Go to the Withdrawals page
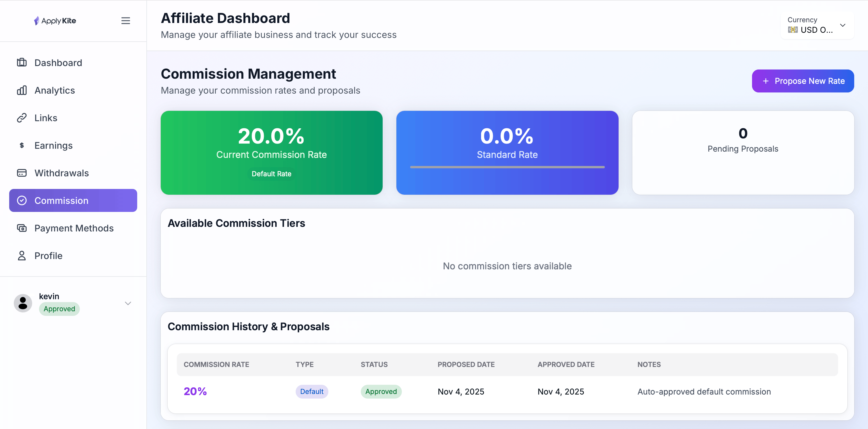This screenshot has width=868, height=429. click(x=62, y=173)
